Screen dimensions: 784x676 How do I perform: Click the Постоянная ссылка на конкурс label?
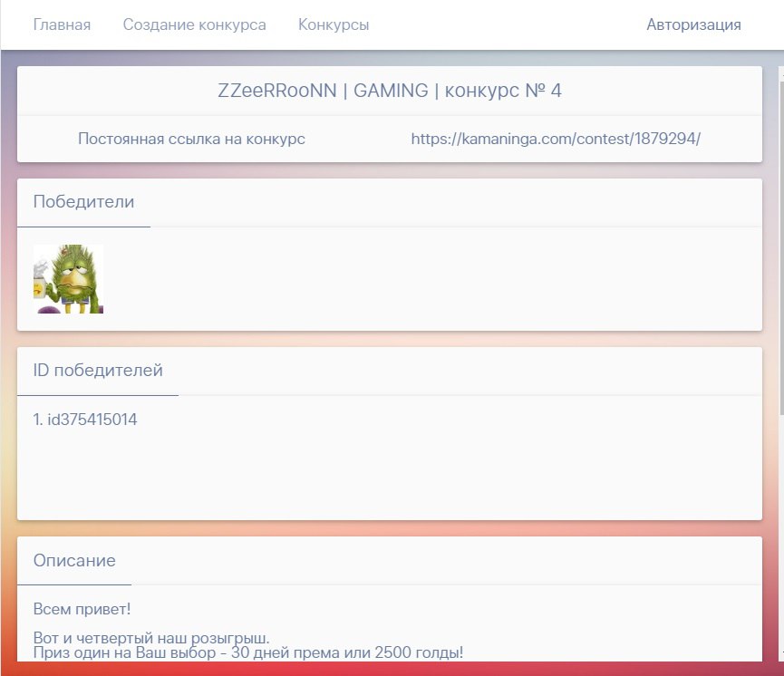click(x=191, y=139)
